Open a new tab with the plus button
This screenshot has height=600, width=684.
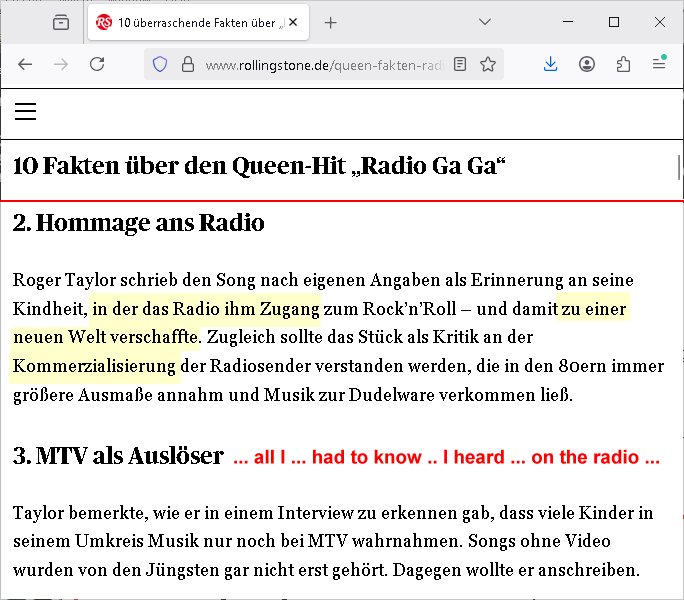click(x=331, y=22)
